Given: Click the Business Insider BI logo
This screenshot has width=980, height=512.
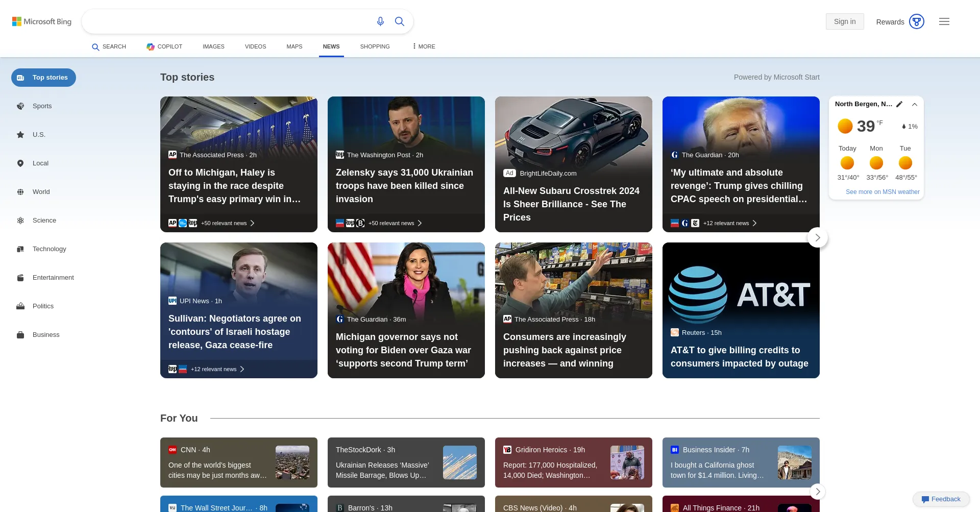Looking at the screenshot, I should 675,450.
